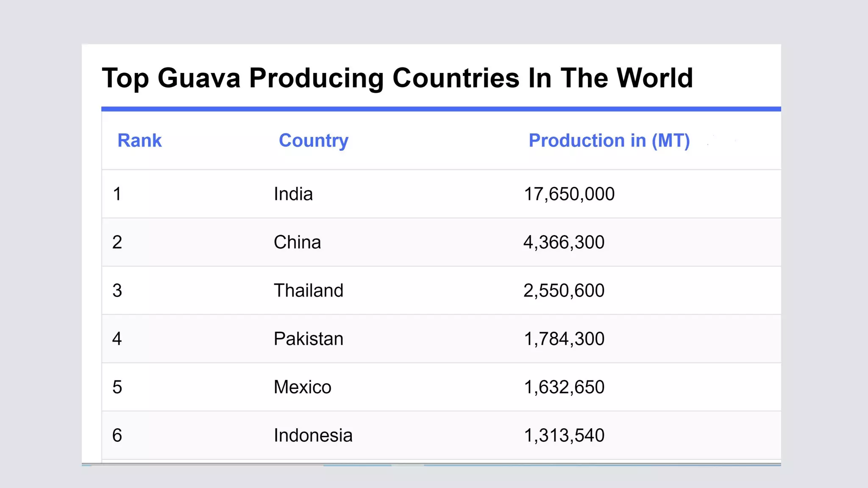Click Indonesia's production value 1,313,540
This screenshot has height=488, width=868.
[x=564, y=435]
